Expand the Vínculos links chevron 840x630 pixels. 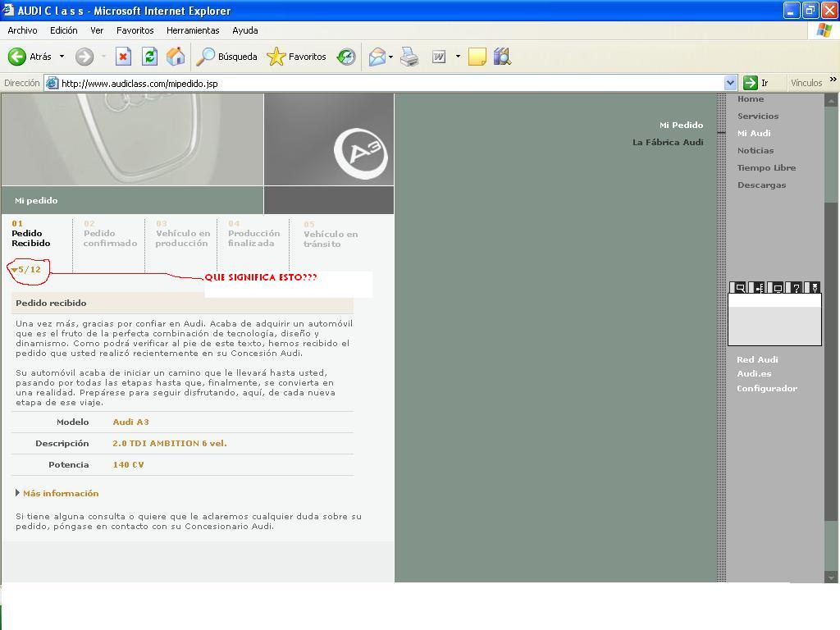(x=833, y=80)
